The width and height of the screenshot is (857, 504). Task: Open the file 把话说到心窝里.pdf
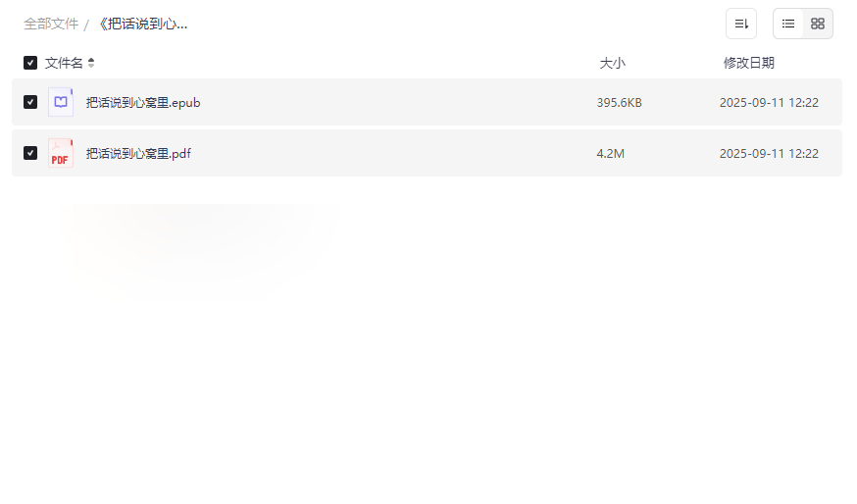[138, 153]
